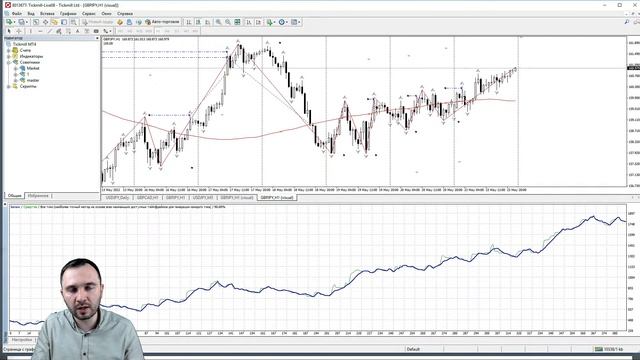Switch to the USDJPY,M5 chart tab

click(x=202, y=198)
